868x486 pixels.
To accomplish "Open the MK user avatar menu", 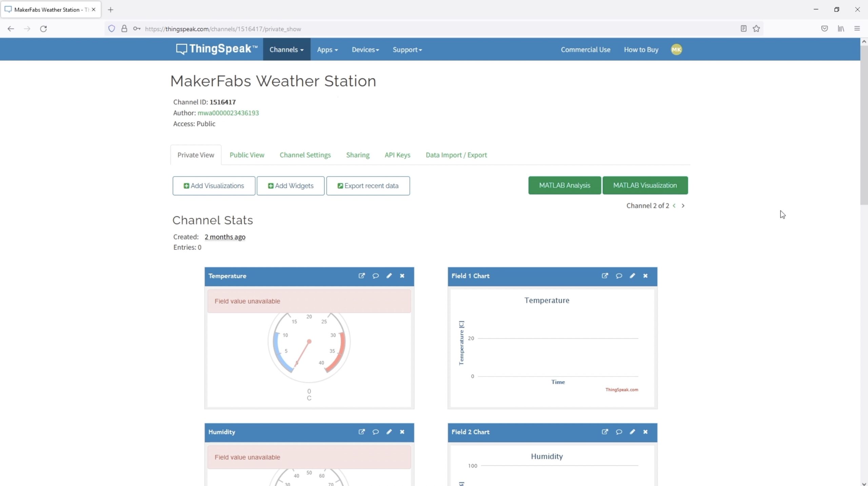I will click(676, 50).
